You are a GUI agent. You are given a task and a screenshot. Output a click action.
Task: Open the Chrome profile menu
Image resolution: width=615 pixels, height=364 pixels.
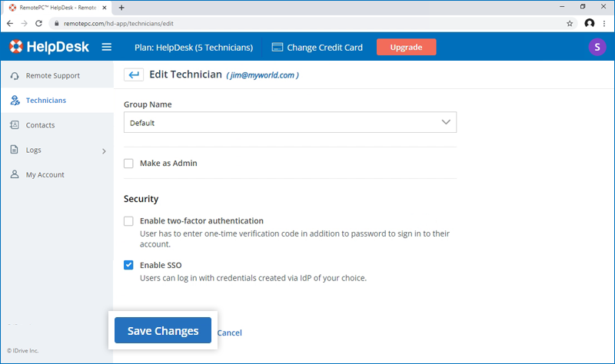(590, 24)
